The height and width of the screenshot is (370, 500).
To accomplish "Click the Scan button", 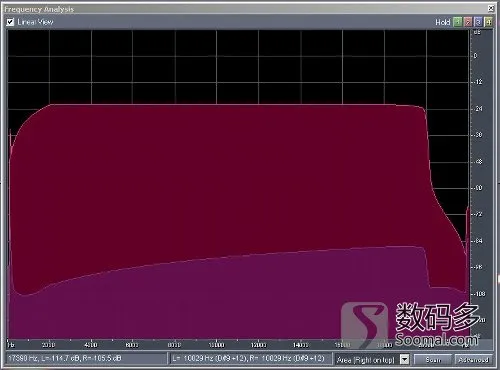I will [x=433, y=359].
